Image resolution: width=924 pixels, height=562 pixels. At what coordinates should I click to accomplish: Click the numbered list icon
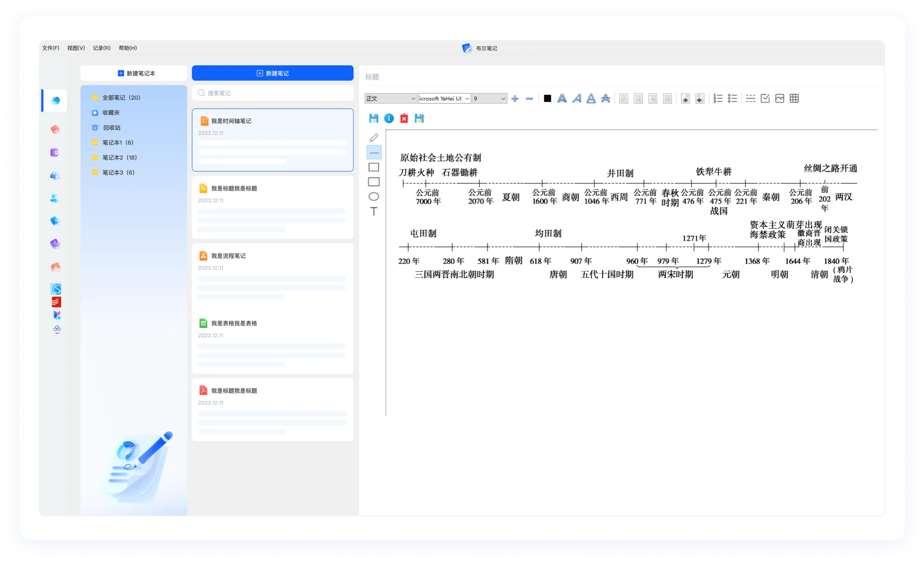[x=717, y=99]
